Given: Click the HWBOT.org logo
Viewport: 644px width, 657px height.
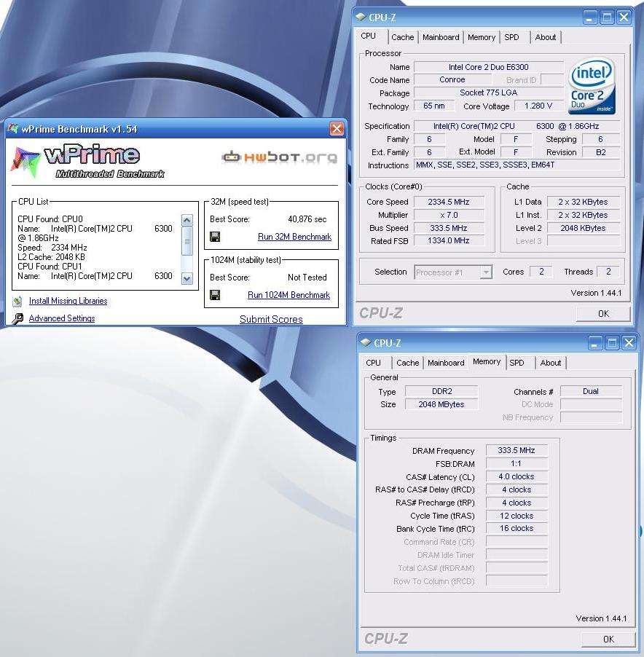Looking at the screenshot, I should (280, 157).
